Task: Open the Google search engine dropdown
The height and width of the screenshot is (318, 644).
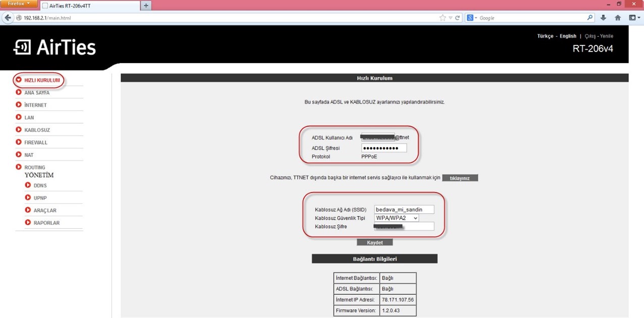Action: (472, 18)
